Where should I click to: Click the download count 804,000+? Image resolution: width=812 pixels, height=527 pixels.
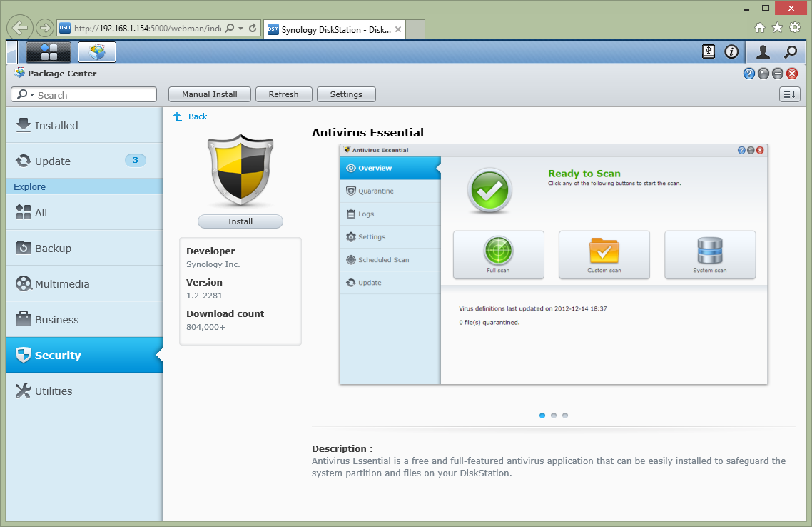[x=205, y=327]
